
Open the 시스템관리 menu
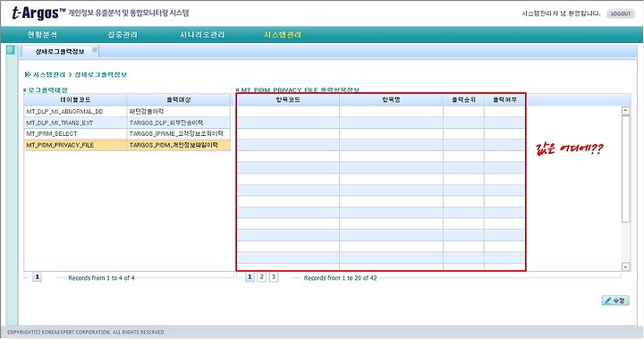(283, 35)
